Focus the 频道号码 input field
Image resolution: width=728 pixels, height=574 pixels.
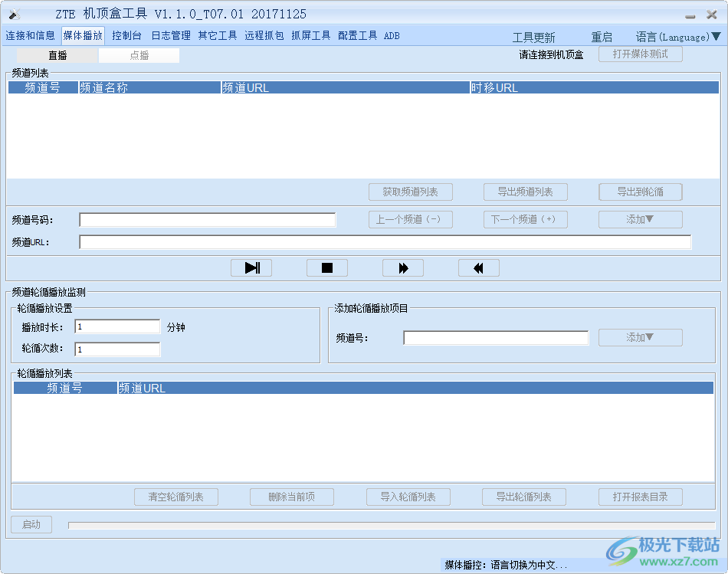click(207, 220)
